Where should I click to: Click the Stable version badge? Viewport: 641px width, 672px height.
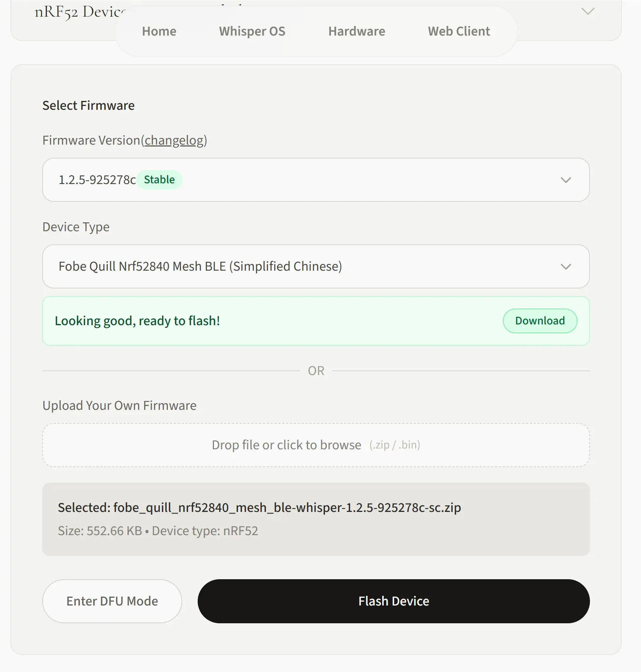[x=160, y=179]
